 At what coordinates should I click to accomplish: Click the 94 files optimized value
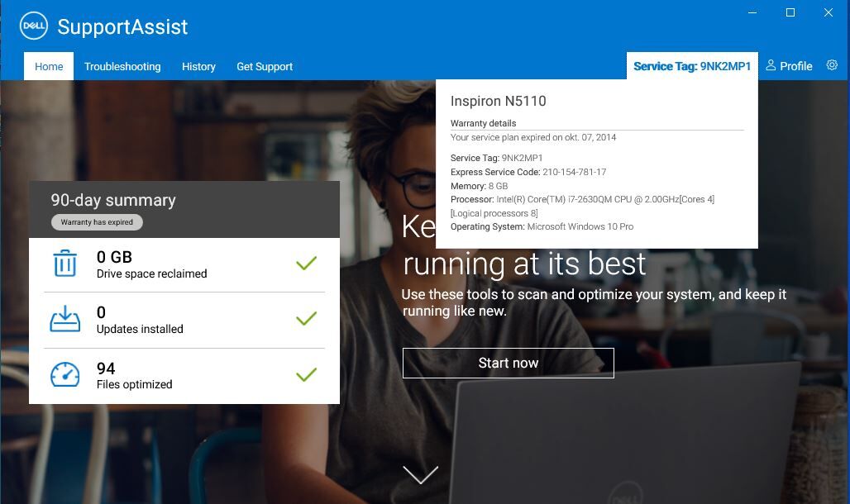point(106,368)
